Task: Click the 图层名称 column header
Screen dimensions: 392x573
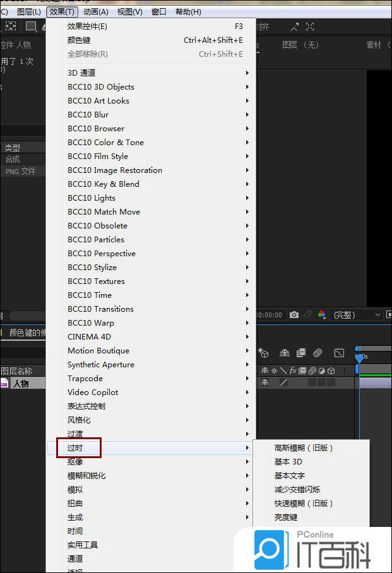Action: [16, 371]
